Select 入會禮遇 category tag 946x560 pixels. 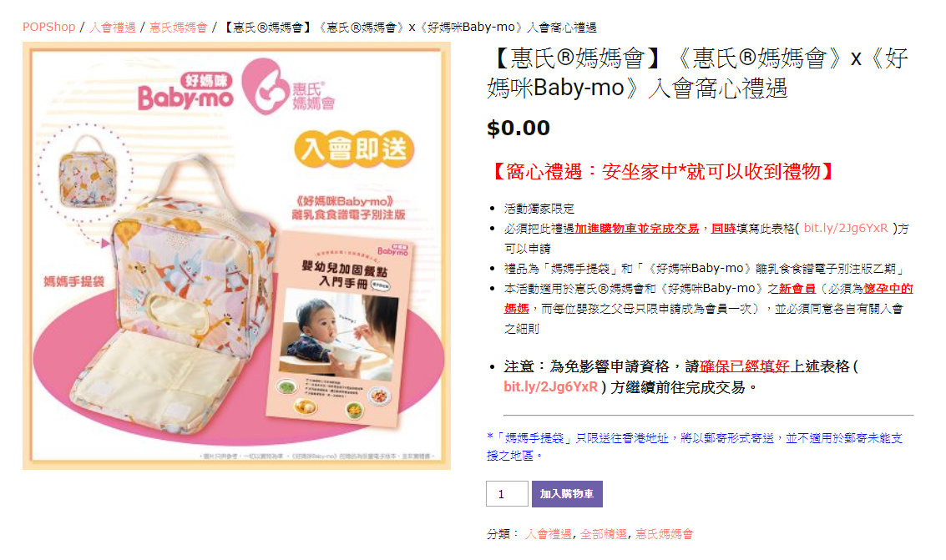548,534
